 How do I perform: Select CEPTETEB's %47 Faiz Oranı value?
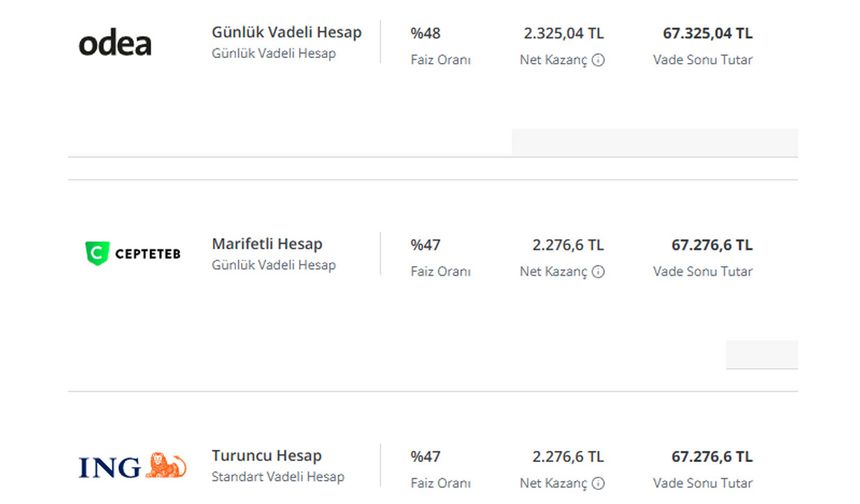[x=425, y=245]
